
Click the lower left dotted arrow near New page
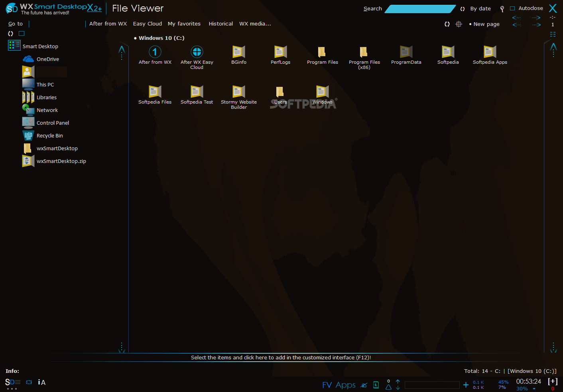click(517, 25)
